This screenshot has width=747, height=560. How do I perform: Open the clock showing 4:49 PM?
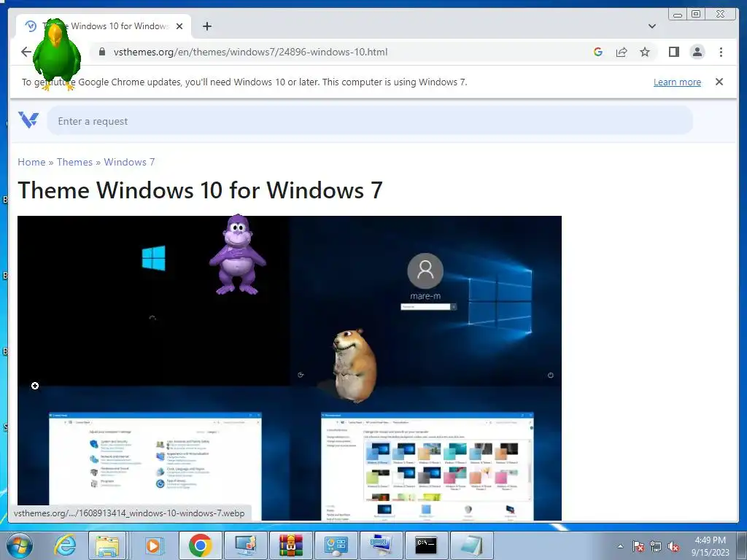pos(710,546)
